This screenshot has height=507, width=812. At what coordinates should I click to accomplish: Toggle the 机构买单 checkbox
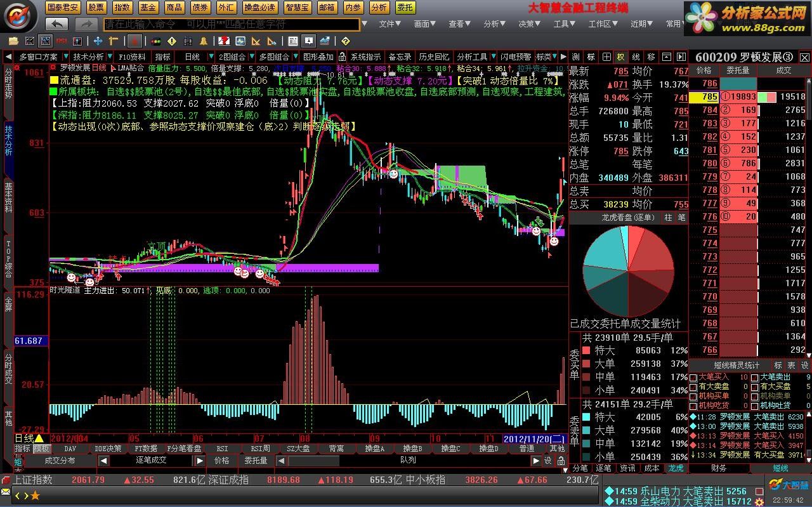pos(693,396)
